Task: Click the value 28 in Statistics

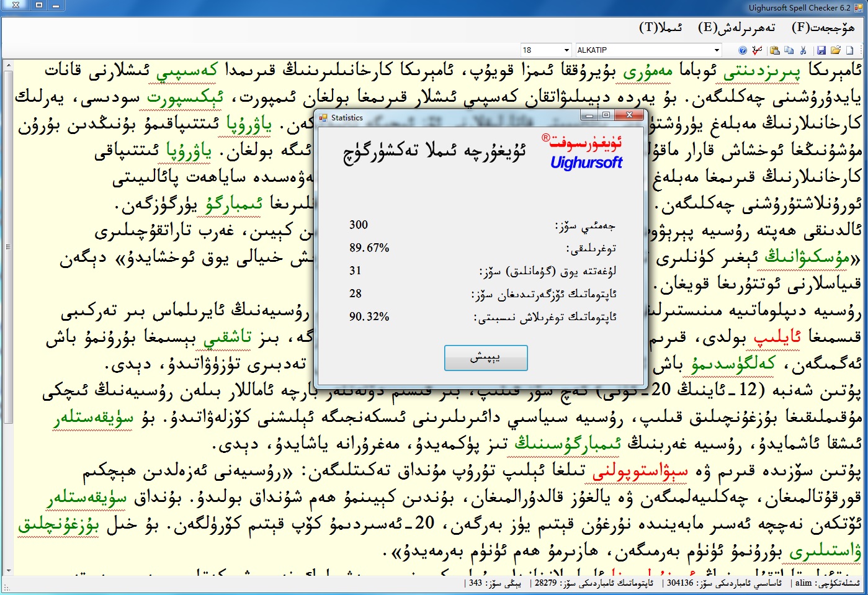Action: (x=355, y=293)
